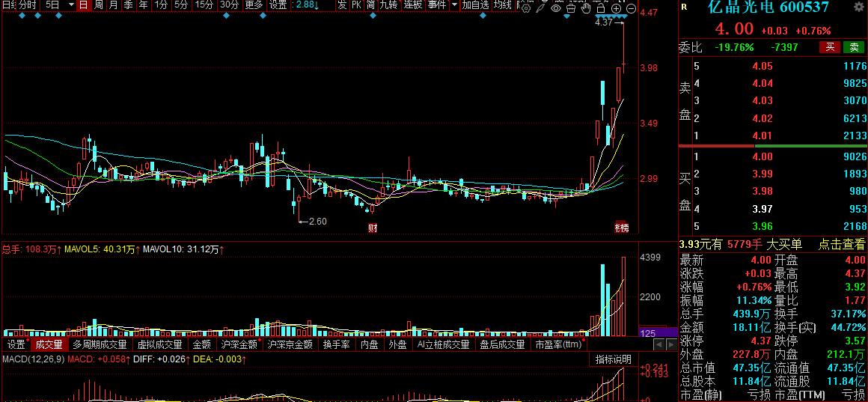Open the 指标说明 indicator explanation
Image resolution: width=868 pixels, height=402 pixels.
click(613, 359)
